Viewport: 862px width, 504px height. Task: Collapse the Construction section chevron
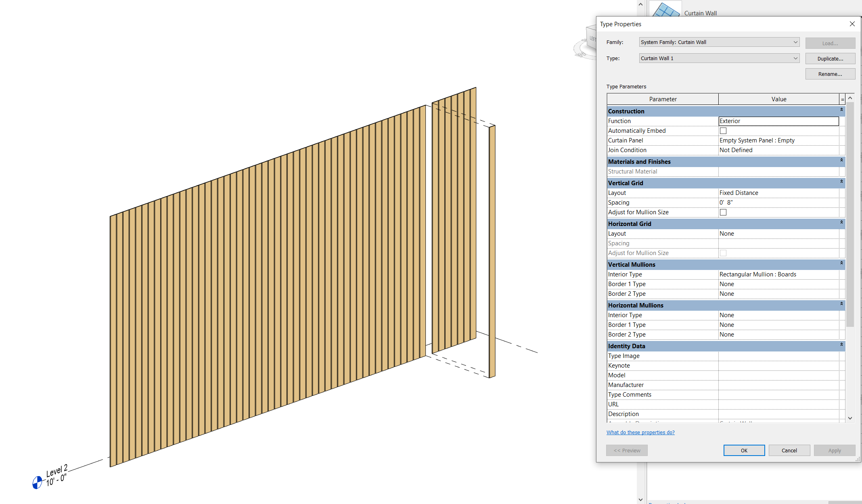click(x=841, y=110)
